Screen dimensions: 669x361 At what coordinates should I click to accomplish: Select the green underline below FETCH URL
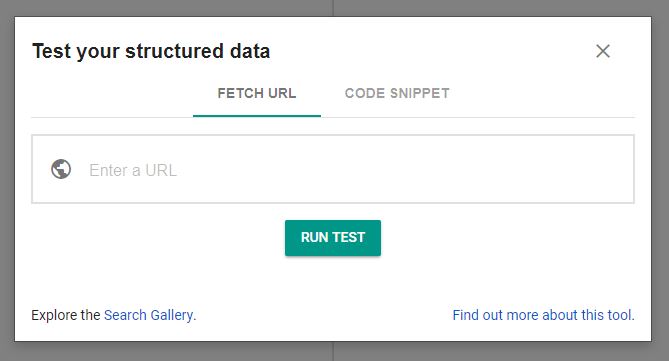point(256,116)
